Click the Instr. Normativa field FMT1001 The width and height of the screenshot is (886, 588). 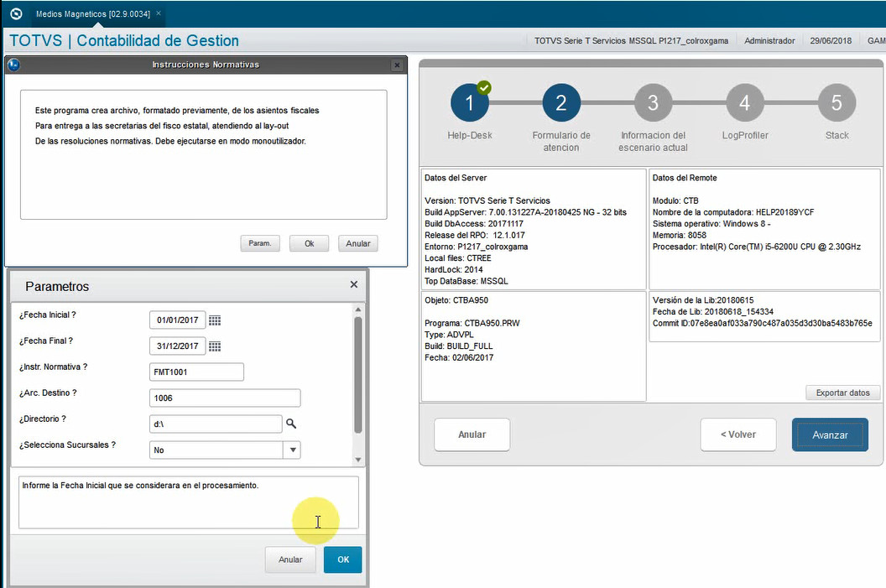[x=196, y=372]
